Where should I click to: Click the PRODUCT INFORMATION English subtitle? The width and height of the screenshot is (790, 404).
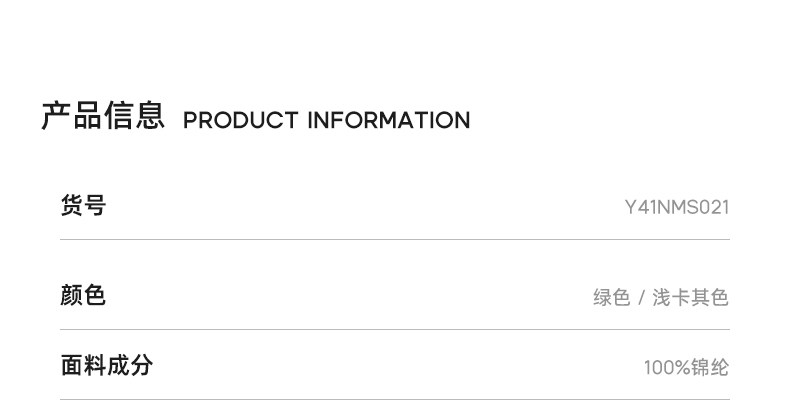pyautogui.click(x=326, y=121)
